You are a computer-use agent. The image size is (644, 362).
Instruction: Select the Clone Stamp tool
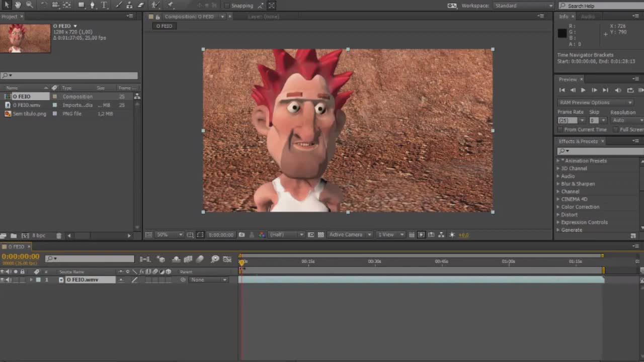(x=129, y=5)
